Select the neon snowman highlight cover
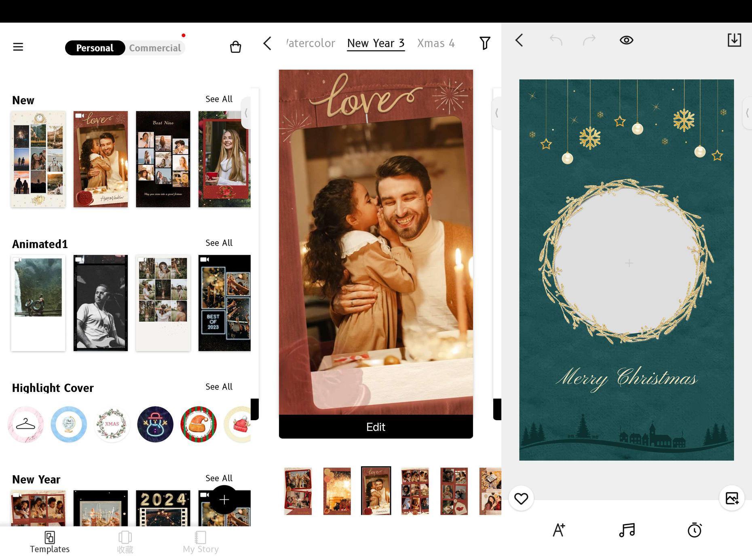The height and width of the screenshot is (560, 752). [x=155, y=424]
